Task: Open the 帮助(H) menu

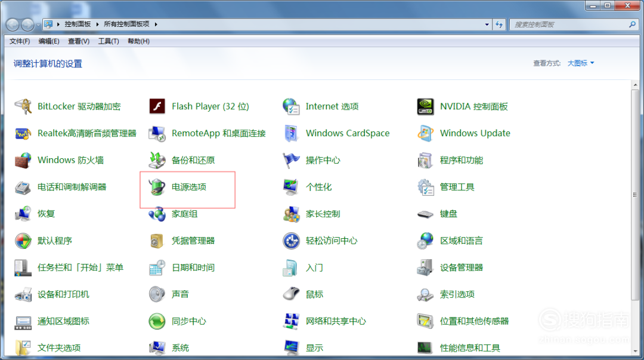Action: coord(138,41)
